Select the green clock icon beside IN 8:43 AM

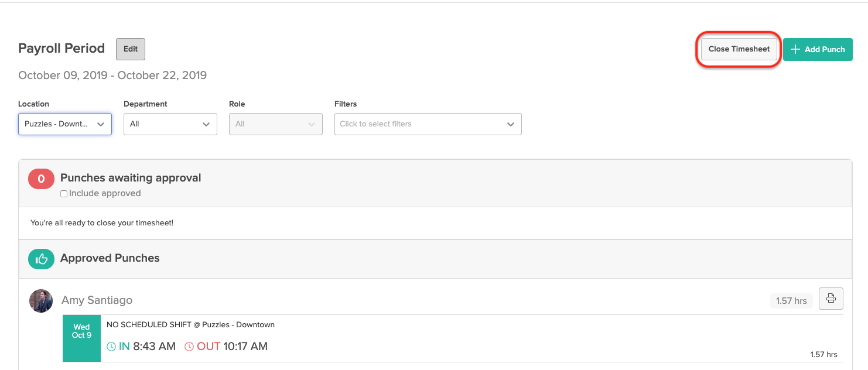click(110, 346)
